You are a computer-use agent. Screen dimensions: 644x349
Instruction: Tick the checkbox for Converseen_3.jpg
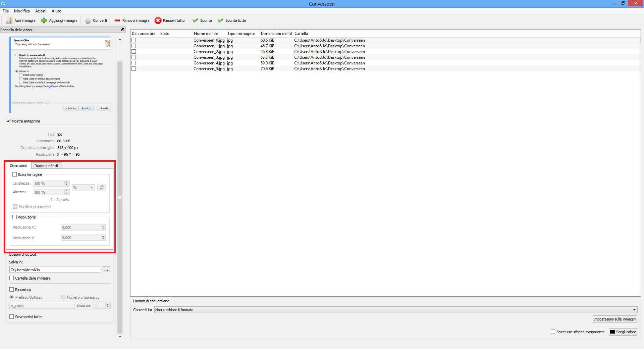[x=134, y=57]
